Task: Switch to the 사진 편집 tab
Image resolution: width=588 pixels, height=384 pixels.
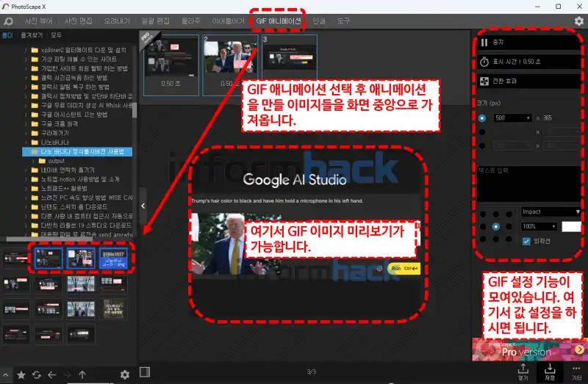Action: (x=79, y=21)
